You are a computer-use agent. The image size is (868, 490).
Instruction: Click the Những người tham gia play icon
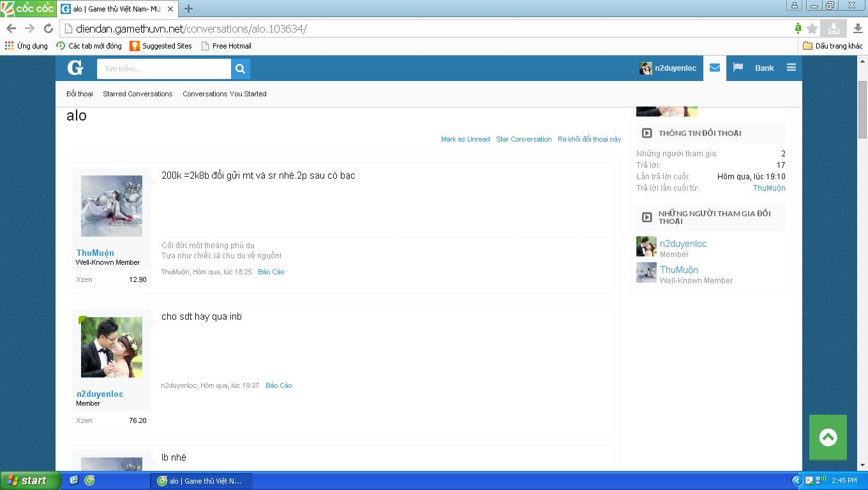pos(647,218)
